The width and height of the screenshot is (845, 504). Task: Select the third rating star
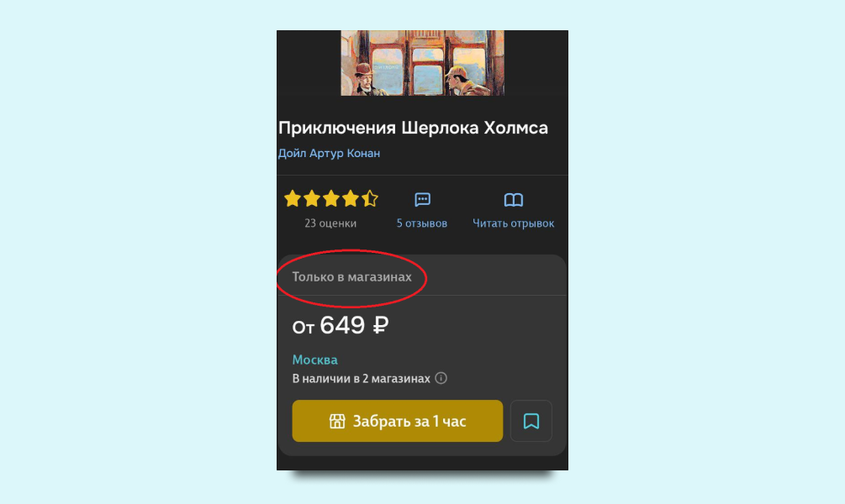point(331,199)
